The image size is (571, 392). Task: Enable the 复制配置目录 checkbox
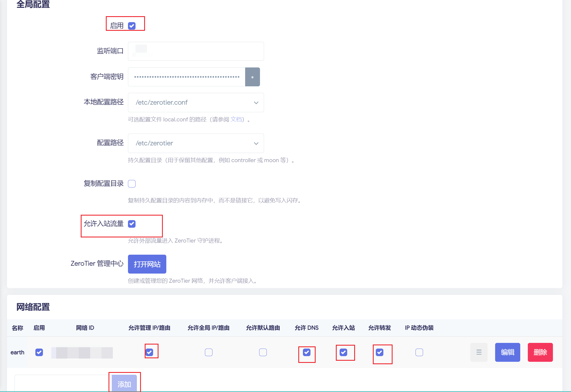(x=132, y=184)
